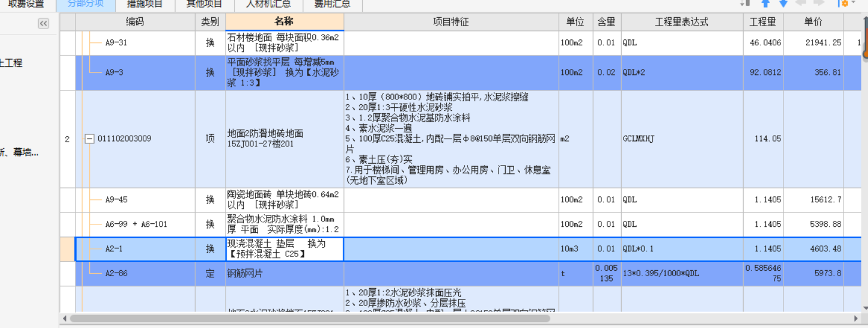Click category cell 定 in A2-86 row

click(210, 273)
